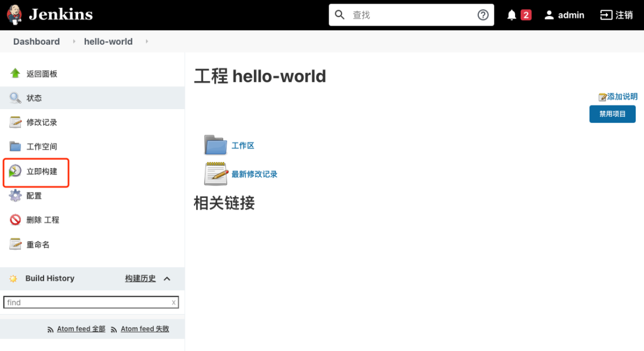Click the notepad 重命名 icon

[x=15, y=244]
